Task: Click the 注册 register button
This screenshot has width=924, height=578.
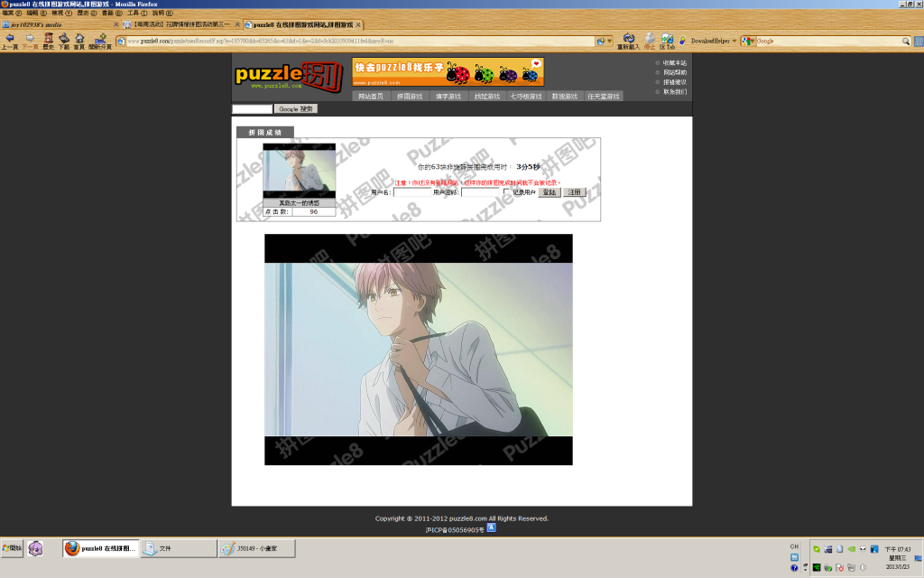Action: (575, 192)
